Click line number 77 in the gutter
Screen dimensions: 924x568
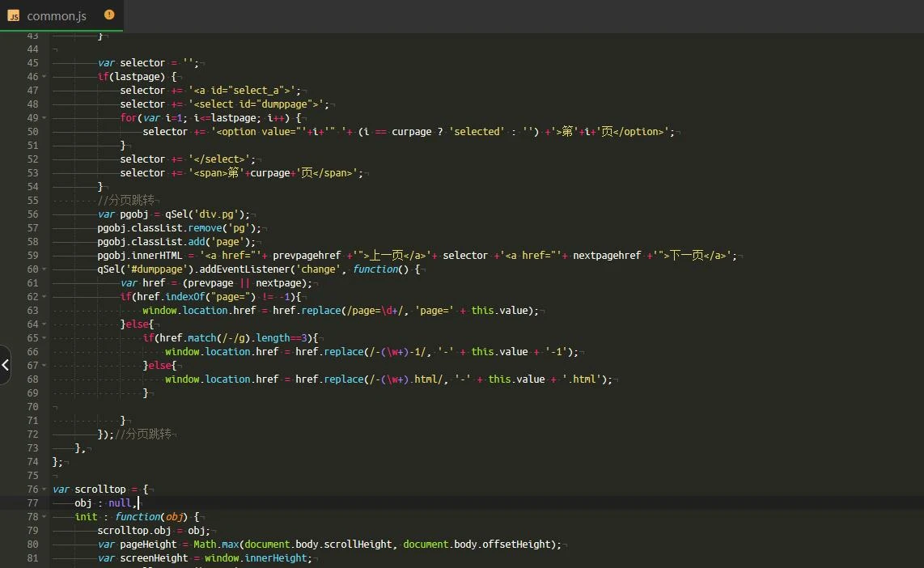pyautogui.click(x=32, y=503)
